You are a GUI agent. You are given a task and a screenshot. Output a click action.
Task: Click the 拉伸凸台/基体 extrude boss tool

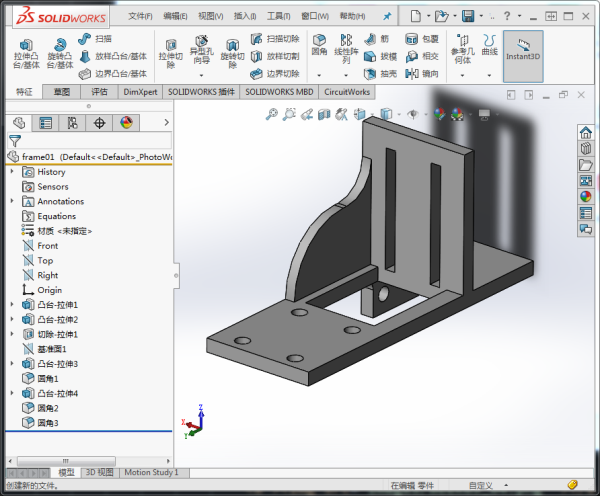point(26,52)
